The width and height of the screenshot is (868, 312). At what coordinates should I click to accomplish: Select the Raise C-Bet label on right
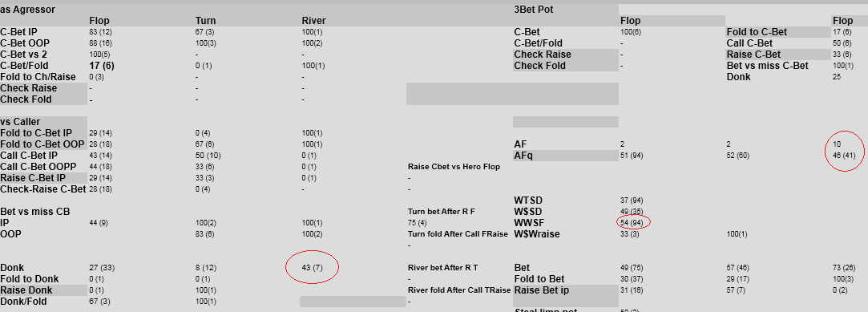[753, 55]
